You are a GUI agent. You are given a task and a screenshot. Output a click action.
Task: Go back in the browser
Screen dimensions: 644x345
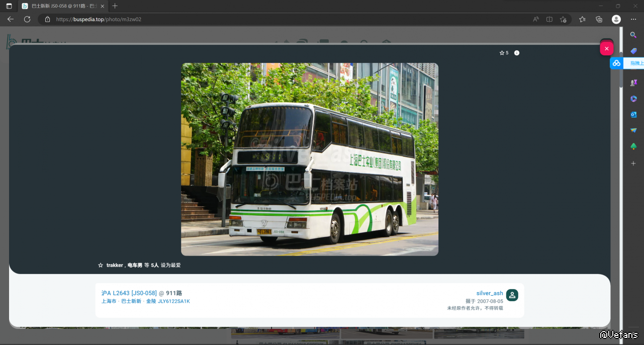(x=11, y=19)
